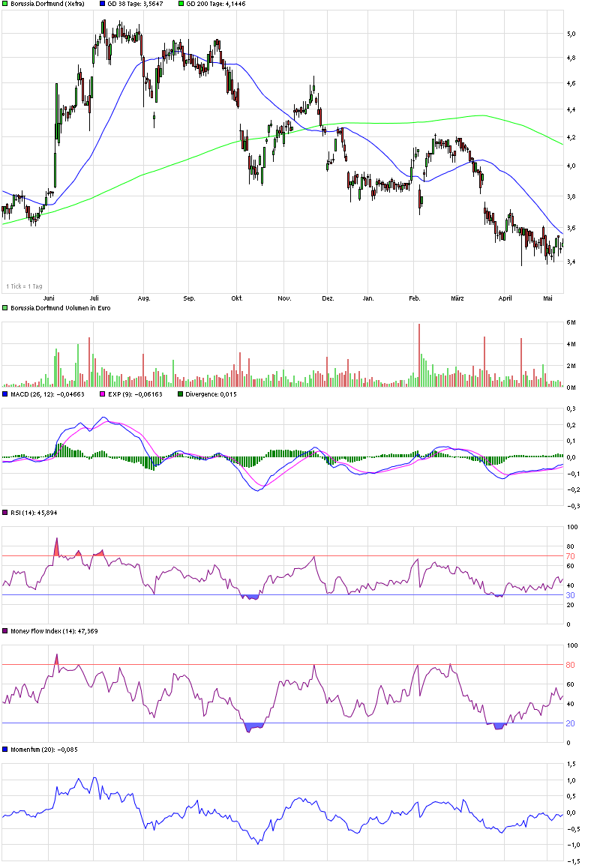Viewport: 594px width, 868px height.
Task: Click the GD 200 Tage green legend swatch
Action: (181, 3)
